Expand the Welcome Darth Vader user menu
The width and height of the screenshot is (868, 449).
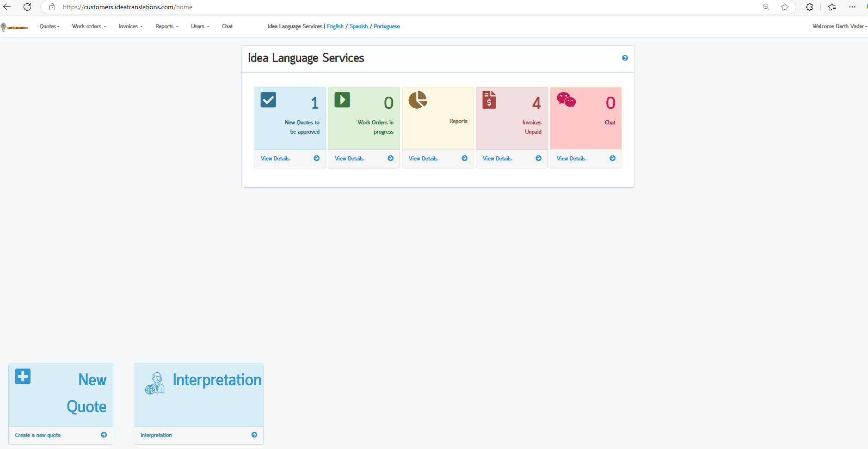tap(839, 26)
